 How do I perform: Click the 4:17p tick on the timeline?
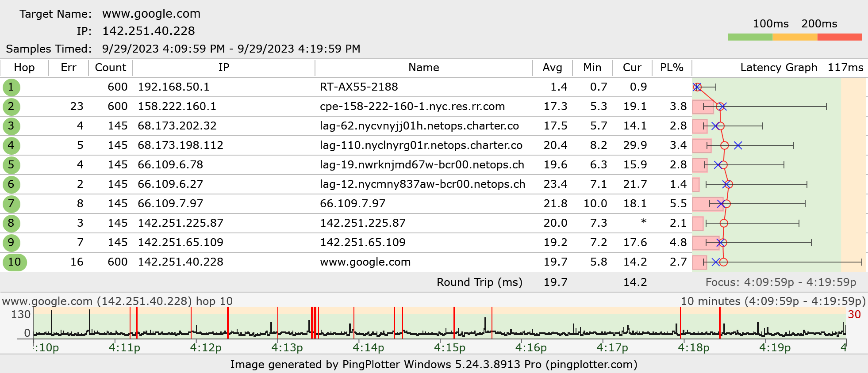[x=612, y=347]
